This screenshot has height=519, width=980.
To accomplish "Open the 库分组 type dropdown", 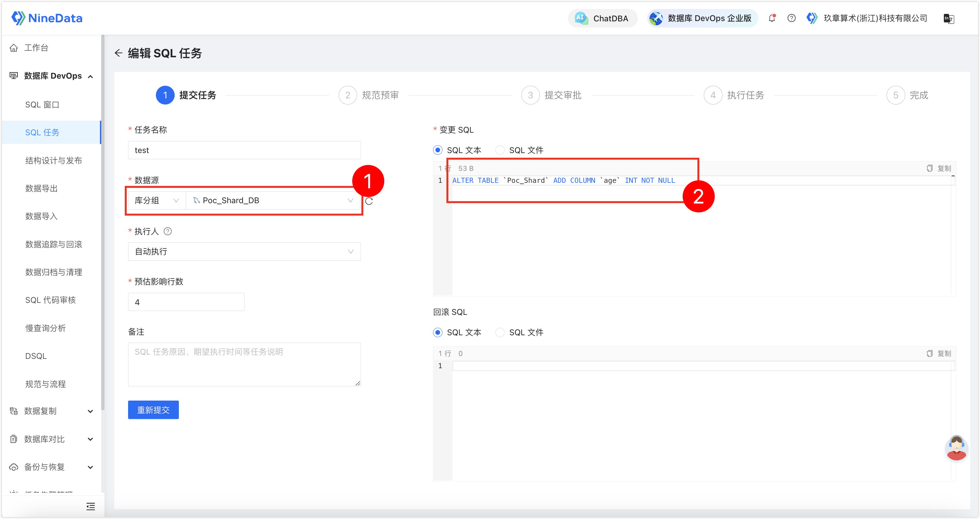I will (x=157, y=201).
